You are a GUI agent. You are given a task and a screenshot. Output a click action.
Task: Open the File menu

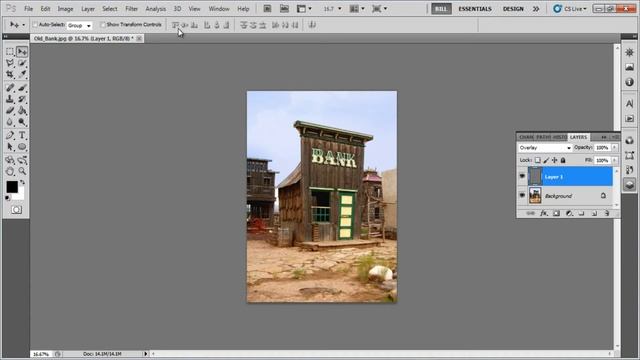[x=28, y=9]
